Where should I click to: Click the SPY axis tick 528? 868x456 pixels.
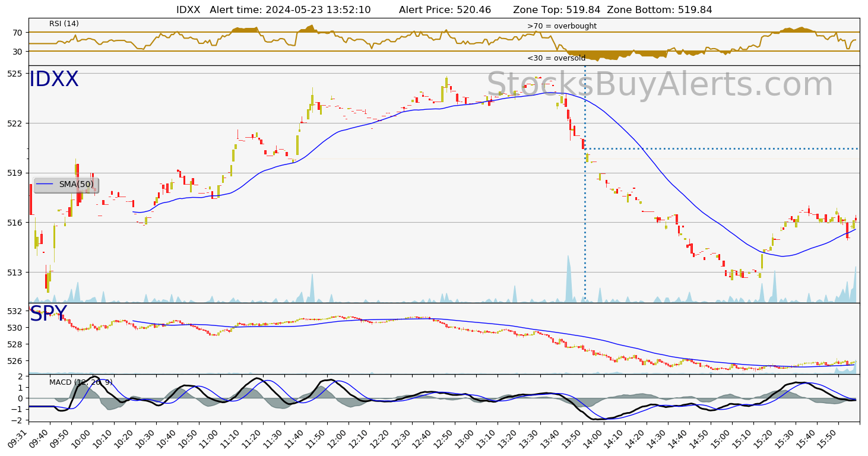click(15, 344)
